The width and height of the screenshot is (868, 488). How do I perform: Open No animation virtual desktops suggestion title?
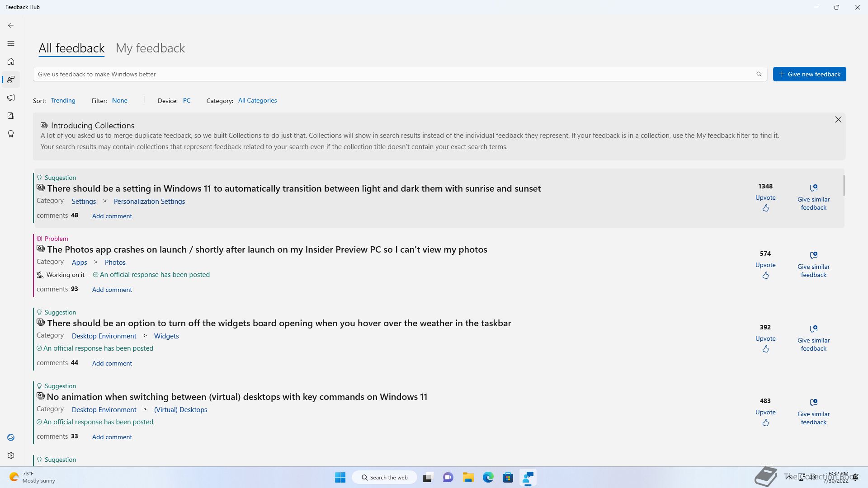click(x=237, y=397)
